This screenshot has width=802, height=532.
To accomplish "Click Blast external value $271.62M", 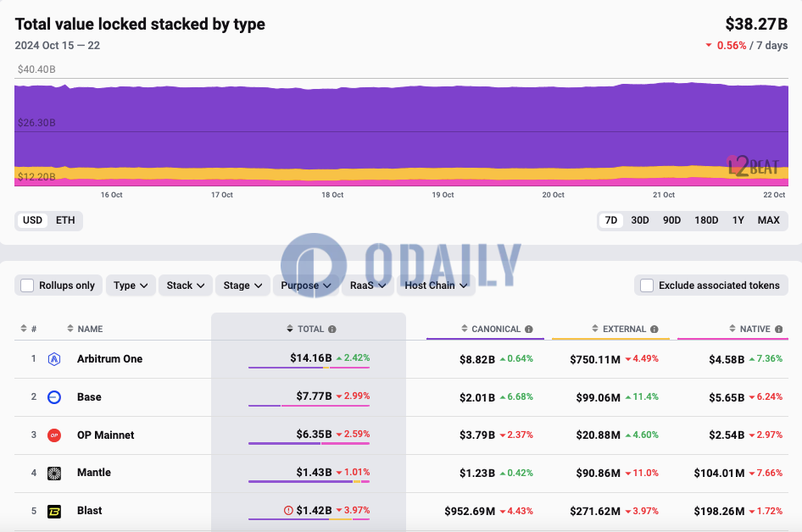I will tap(595, 511).
